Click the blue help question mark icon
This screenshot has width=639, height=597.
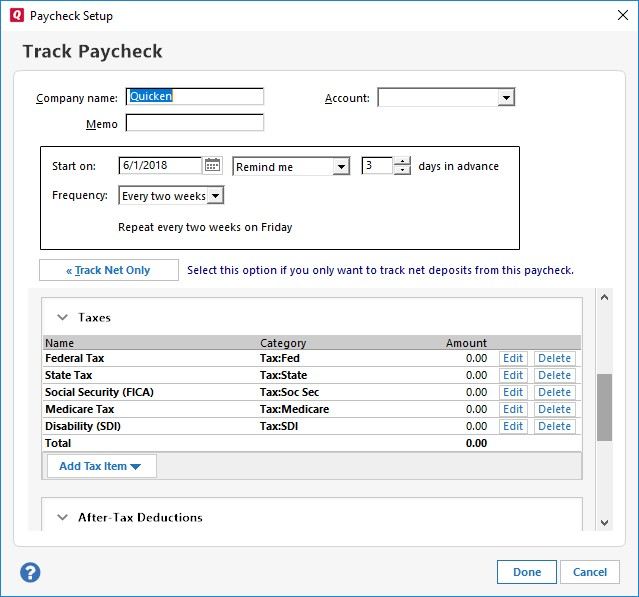(x=30, y=572)
